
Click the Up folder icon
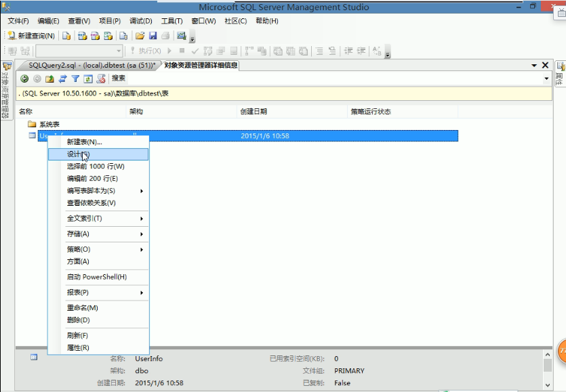49,79
